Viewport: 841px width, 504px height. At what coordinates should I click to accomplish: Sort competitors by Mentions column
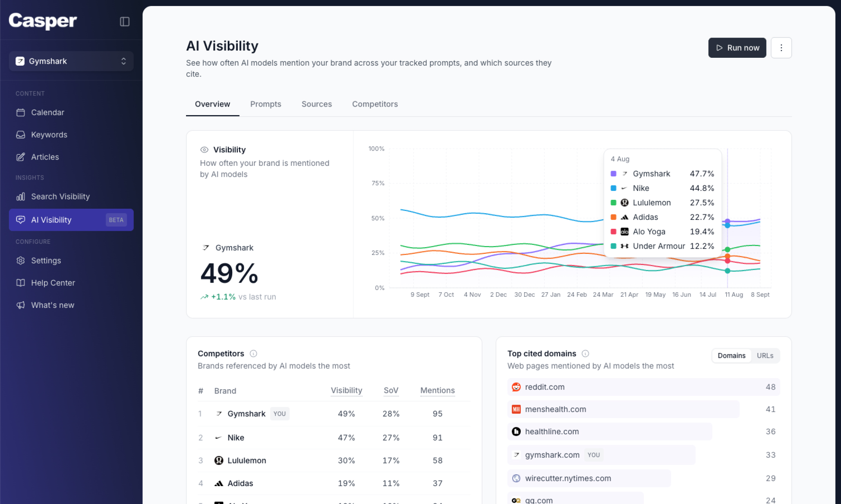coord(437,390)
